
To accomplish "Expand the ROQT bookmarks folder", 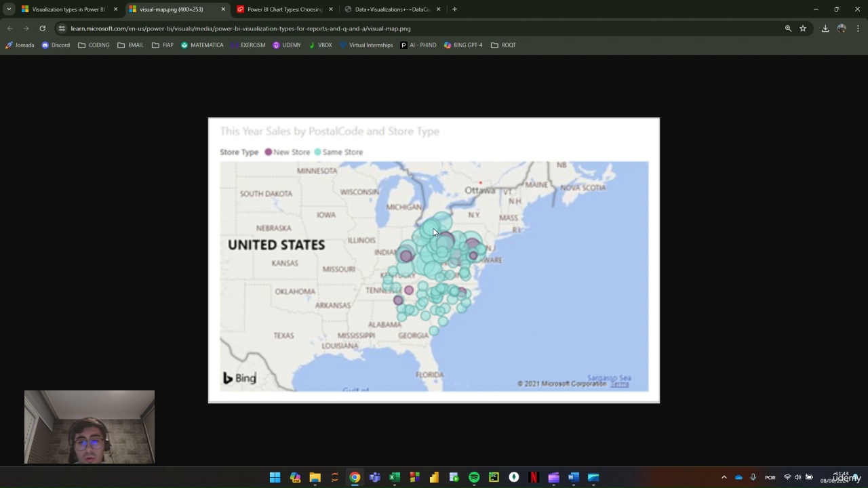I will click(503, 45).
